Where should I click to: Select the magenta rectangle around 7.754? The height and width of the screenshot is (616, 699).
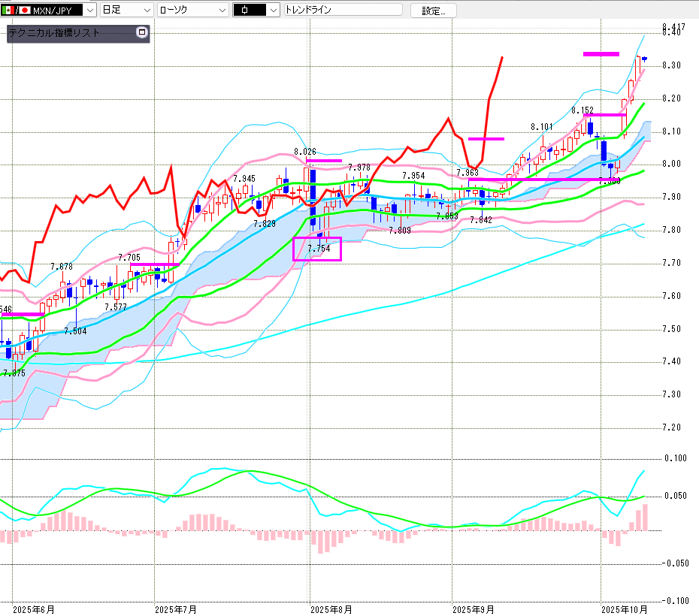pos(317,249)
